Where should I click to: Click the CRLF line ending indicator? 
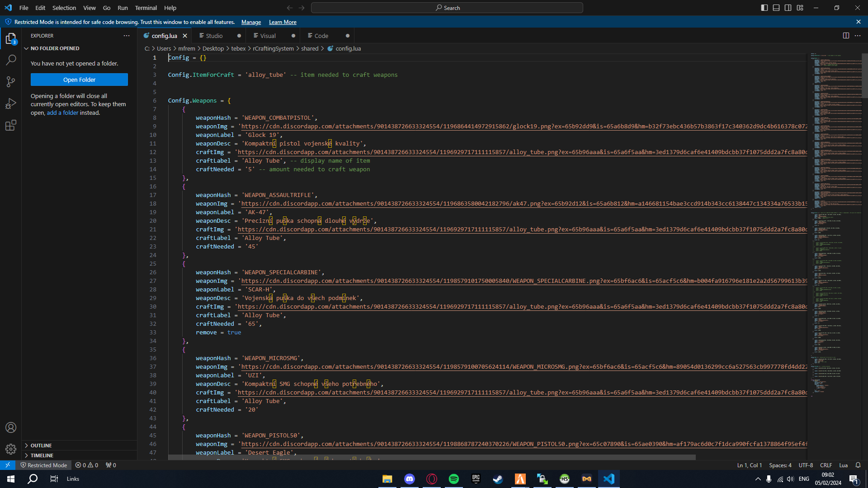tap(826, 465)
